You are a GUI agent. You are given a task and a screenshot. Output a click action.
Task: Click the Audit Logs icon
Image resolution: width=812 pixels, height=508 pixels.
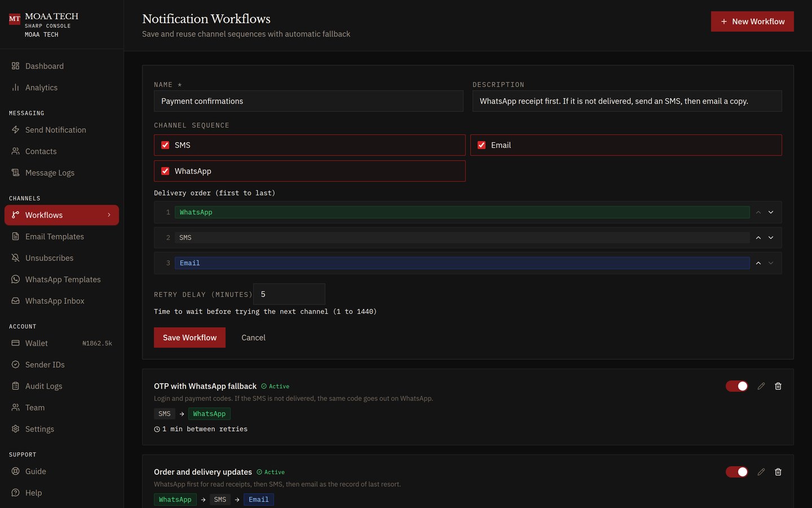pyautogui.click(x=15, y=386)
